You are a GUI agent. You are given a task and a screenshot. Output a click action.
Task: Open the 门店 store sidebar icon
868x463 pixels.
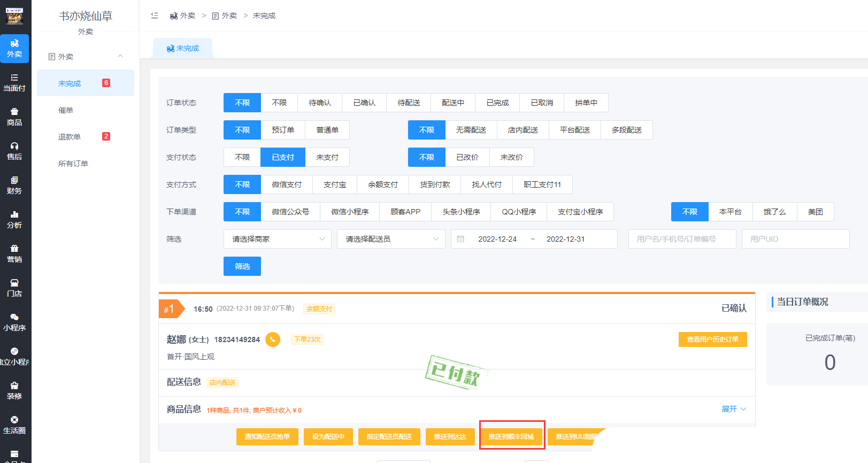(x=14, y=288)
